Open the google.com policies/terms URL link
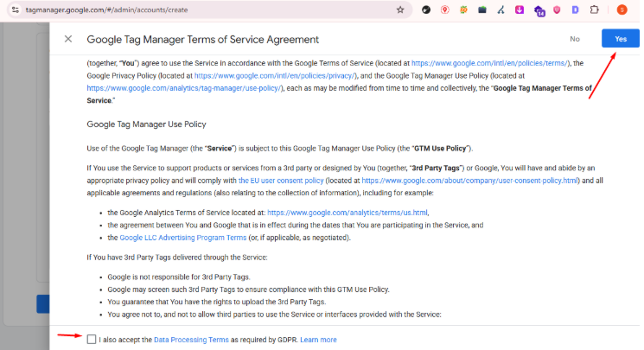This screenshot has width=644, height=350. [489, 63]
